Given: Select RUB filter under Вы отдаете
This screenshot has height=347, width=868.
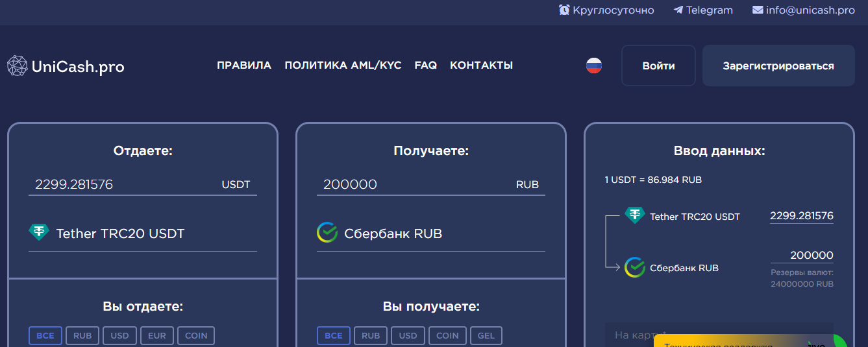Looking at the screenshot, I should (x=82, y=335).
